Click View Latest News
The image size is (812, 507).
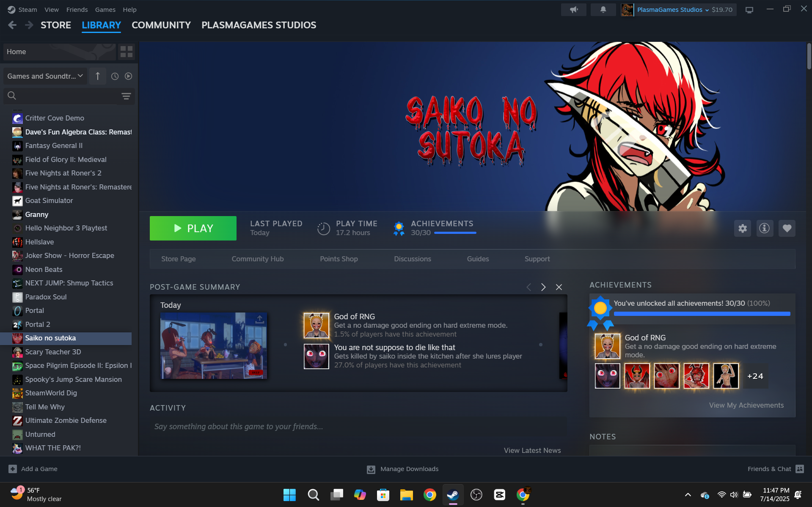(532, 450)
